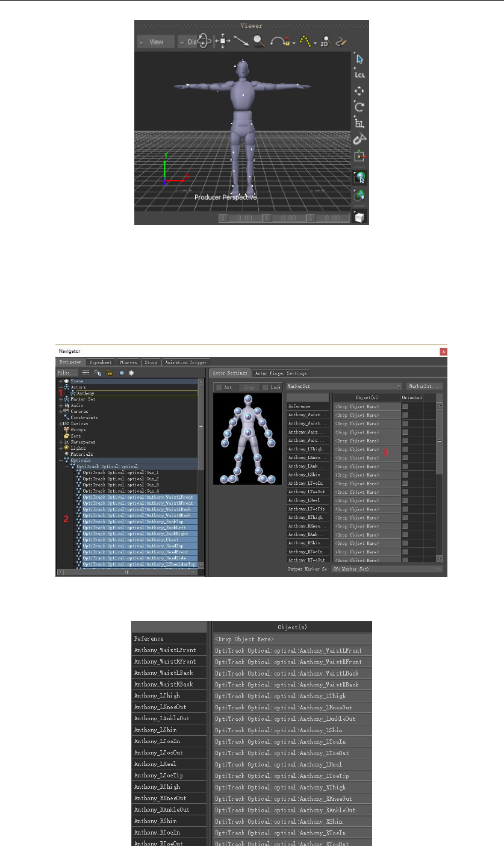Viewport: 504px width, 846px height.
Task: Click the green triangle model icon
Action: (x=359, y=194)
